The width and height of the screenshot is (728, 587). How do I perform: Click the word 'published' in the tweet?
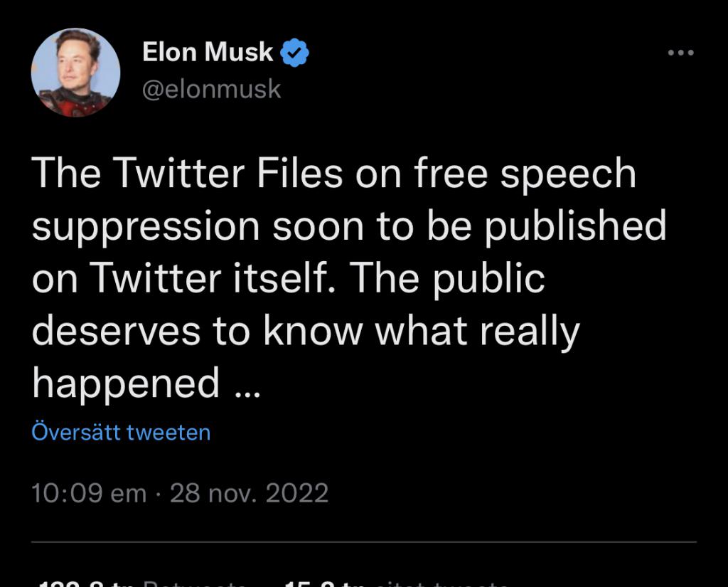tap(576, 226)
